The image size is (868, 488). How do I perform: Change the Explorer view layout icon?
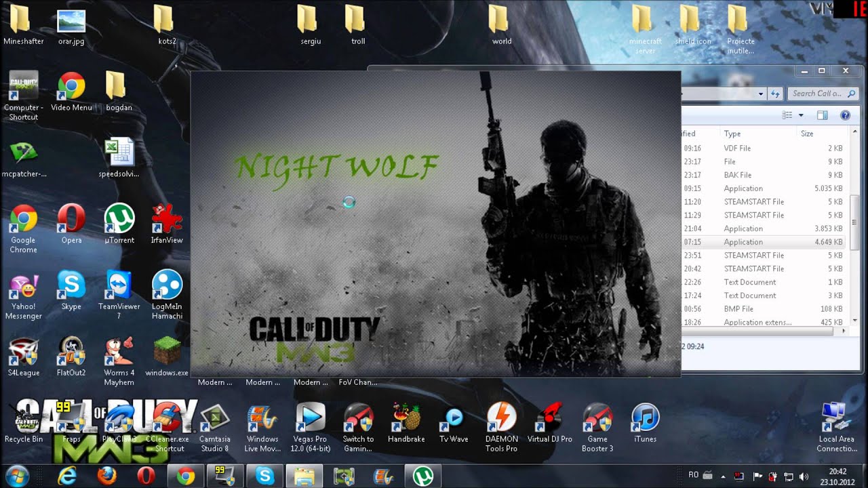(x=787, y=115)
